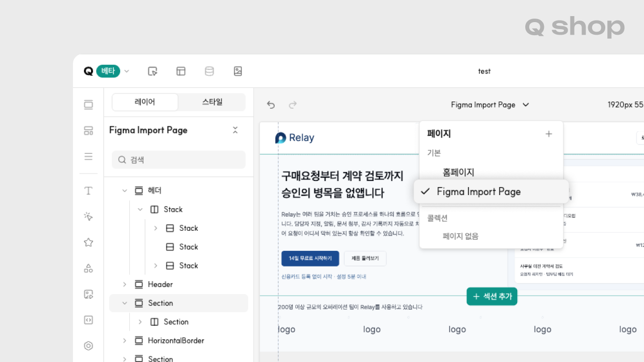Viewport: 644px width, 362px height.
Task: Click the shapes icon in left sidebar
Action: 89,268
